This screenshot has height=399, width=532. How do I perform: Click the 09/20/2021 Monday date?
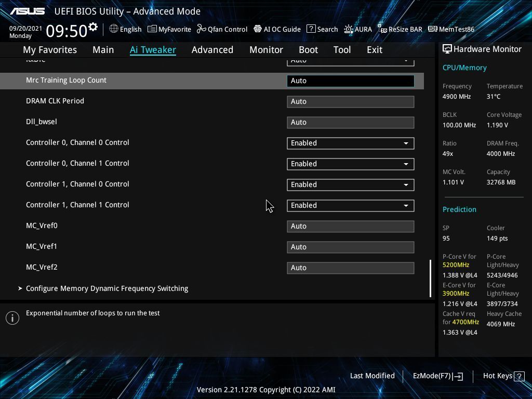[25, 32]
